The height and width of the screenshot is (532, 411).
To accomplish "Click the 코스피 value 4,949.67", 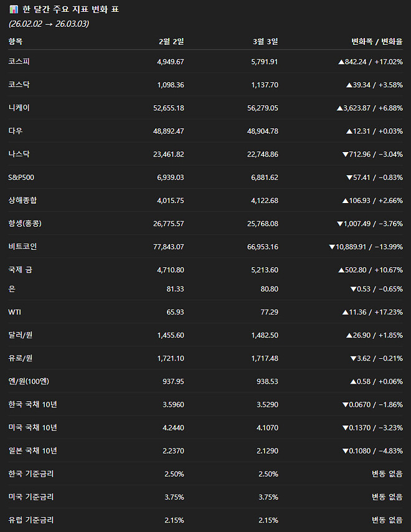I will click(171, 62).
